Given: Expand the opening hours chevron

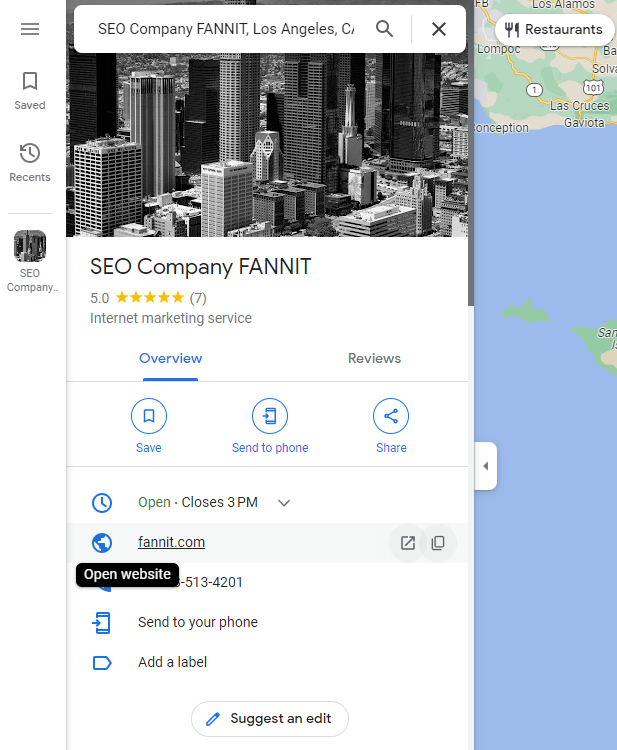Looking at the screenshot, I should 284,503.
